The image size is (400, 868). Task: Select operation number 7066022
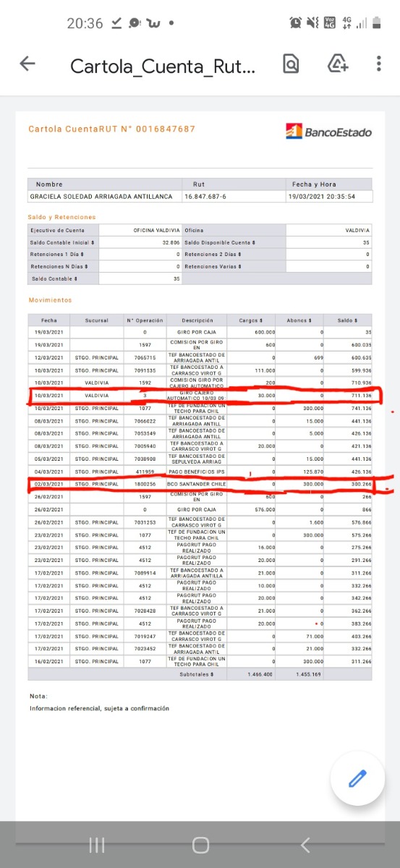click(x=145, y=421)
